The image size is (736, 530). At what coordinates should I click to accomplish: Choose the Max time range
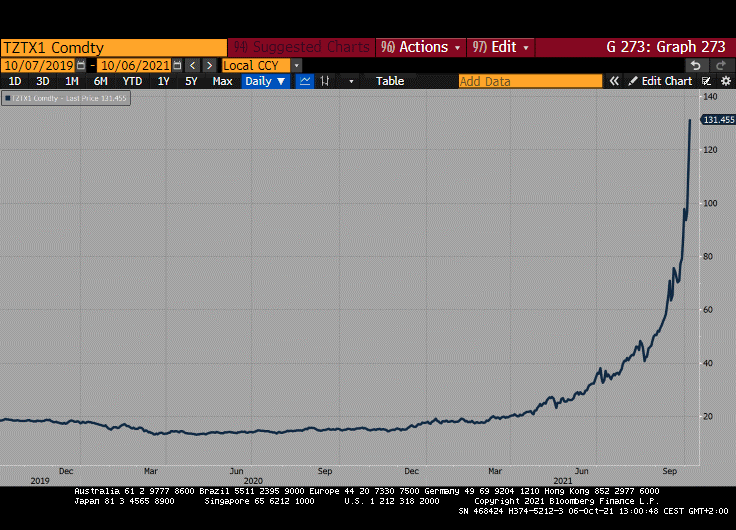tap(223, 81)
